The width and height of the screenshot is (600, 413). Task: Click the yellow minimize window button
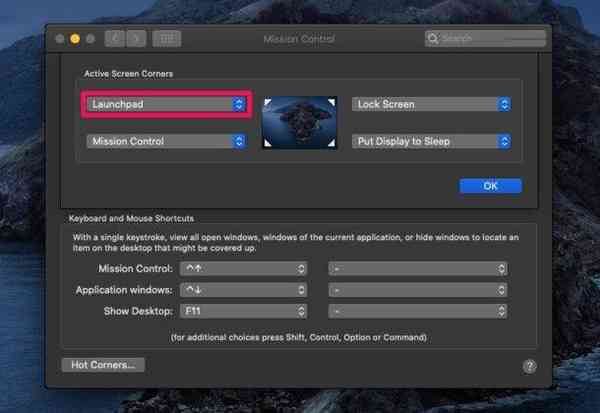point(75,39)
